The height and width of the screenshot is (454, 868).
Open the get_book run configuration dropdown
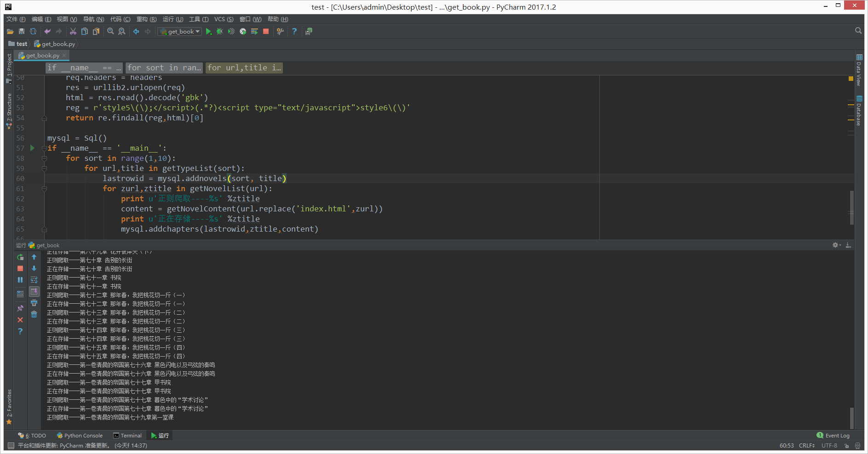pyautogui.click(x=180, y=31)
